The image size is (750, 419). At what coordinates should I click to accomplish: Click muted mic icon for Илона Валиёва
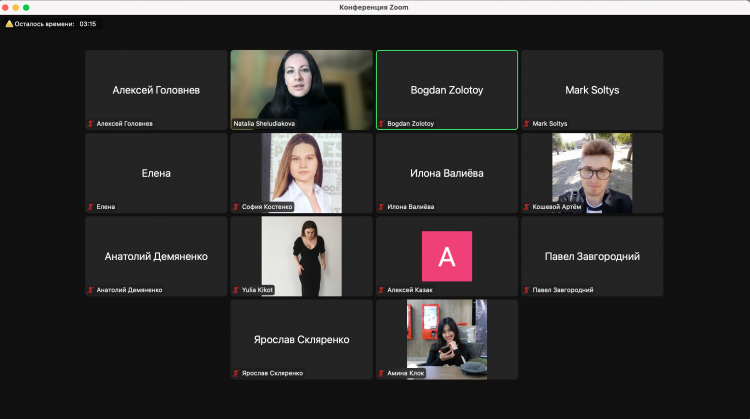382,207
